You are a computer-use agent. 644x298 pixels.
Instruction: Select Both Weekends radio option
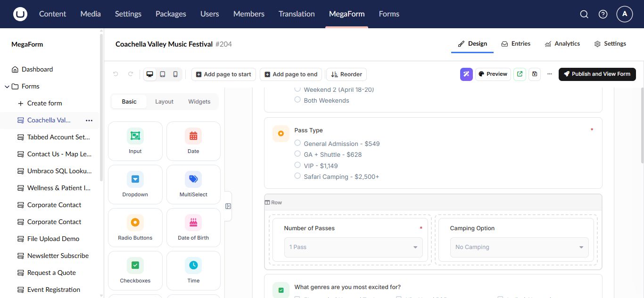click(297, 100)
